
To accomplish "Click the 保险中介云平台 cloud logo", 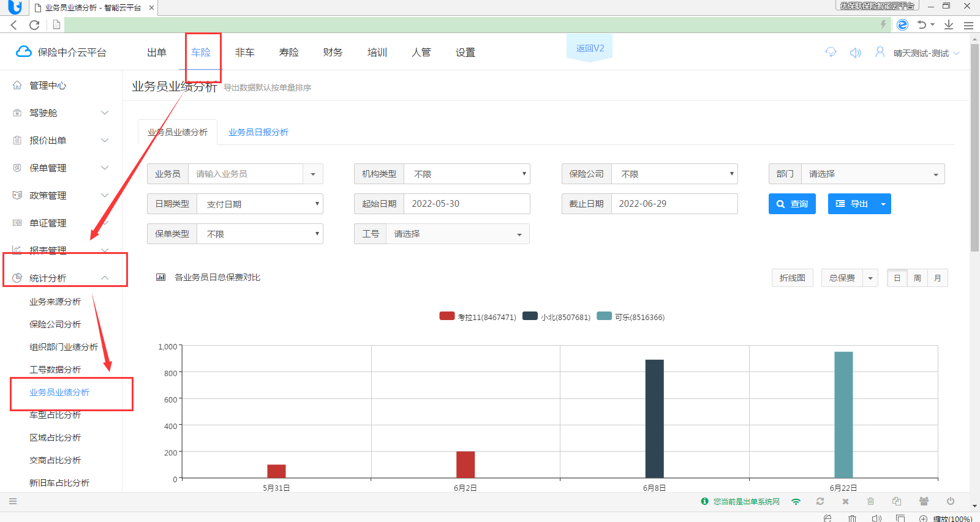I will (x=24, y=52).
